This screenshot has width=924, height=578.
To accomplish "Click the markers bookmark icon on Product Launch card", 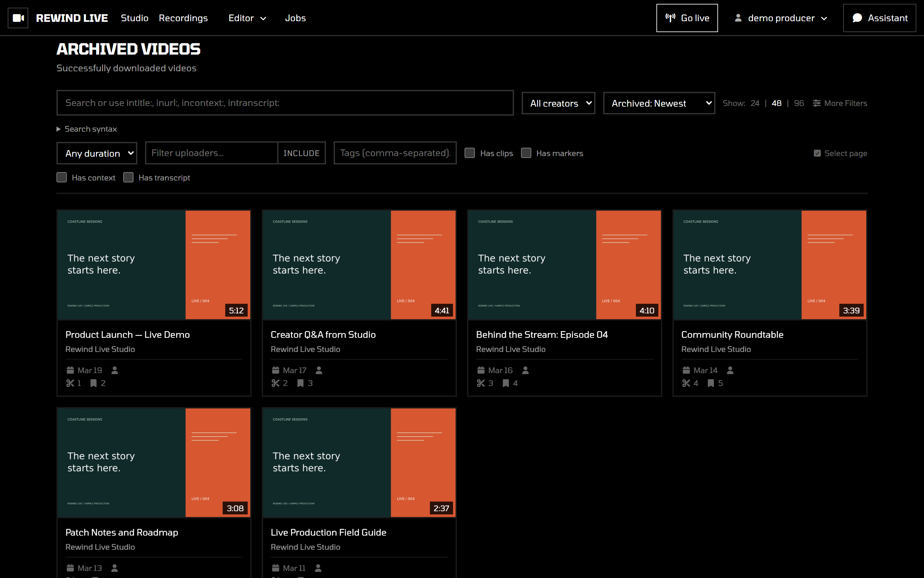I will click(93, 383).
